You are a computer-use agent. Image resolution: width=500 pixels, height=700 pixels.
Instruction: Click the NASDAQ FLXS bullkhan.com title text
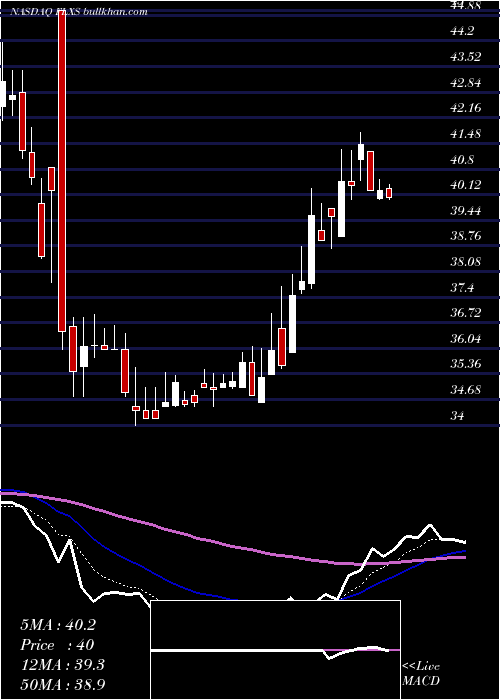click(79, 12)
